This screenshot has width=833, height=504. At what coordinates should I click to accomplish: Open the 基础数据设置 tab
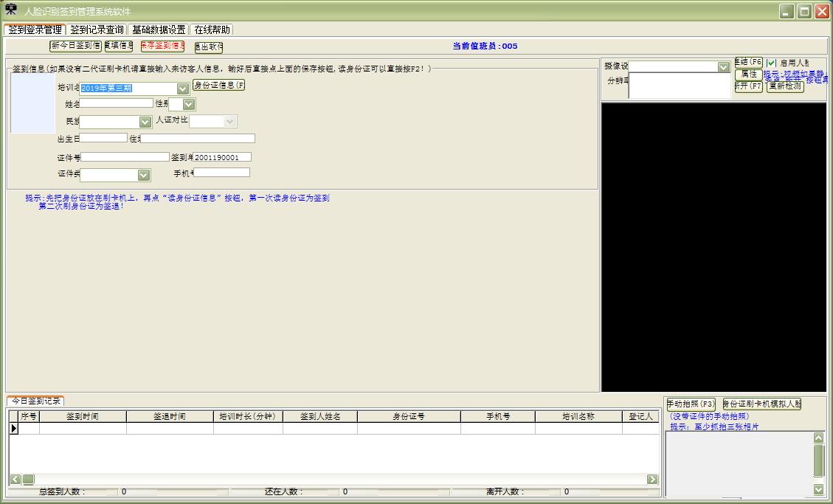click(x=159, y=30)
